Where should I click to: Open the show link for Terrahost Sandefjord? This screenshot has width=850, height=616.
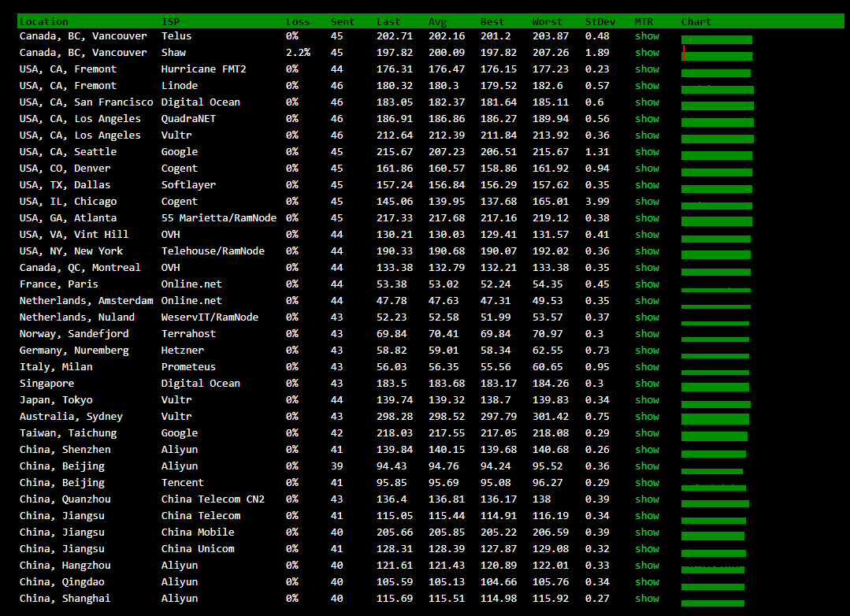coord(647,334)
